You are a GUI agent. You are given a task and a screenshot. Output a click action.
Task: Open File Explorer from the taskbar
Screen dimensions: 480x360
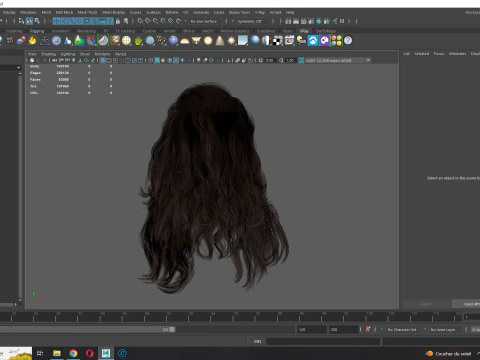point(57,353)
